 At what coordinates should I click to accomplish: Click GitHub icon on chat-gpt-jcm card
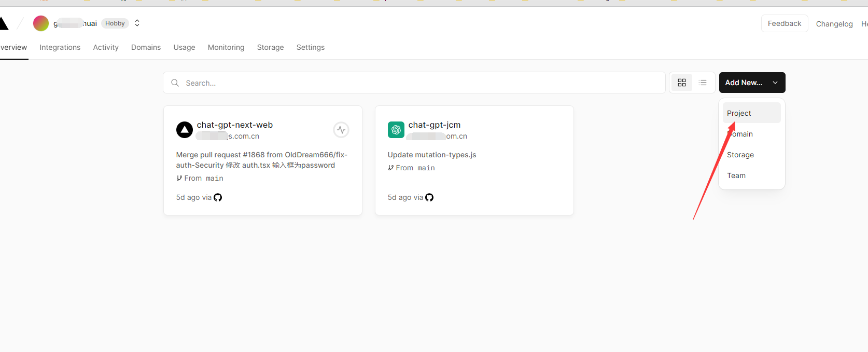tap(429, 197)
